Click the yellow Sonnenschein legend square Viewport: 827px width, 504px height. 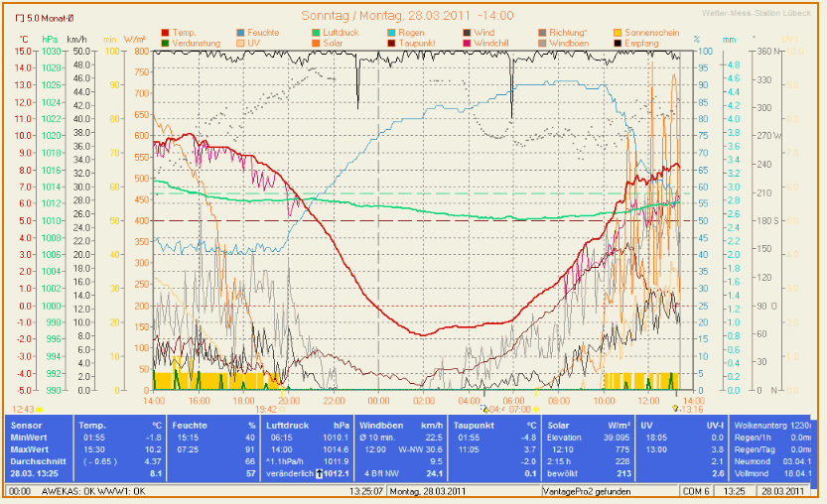click(620, 33)
